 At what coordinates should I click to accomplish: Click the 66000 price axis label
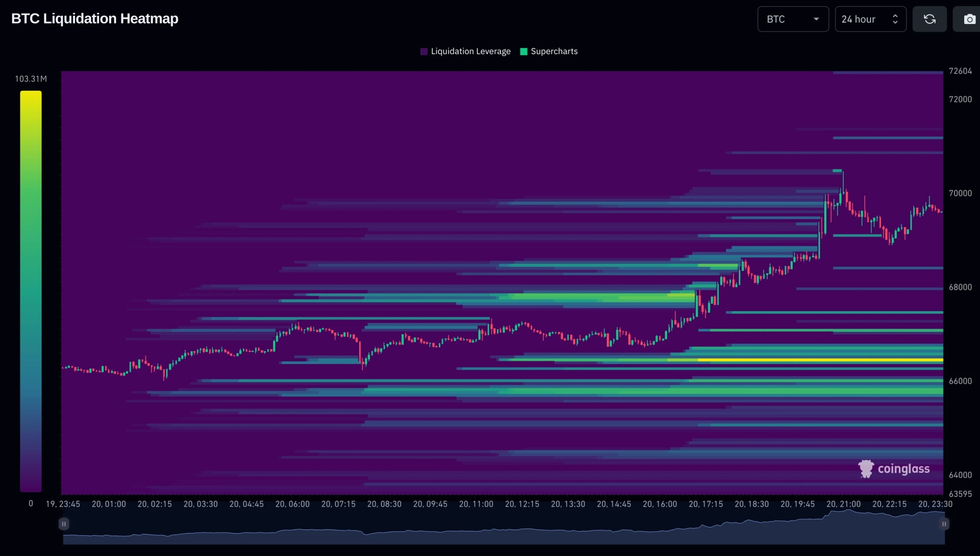tap(961, 381)
